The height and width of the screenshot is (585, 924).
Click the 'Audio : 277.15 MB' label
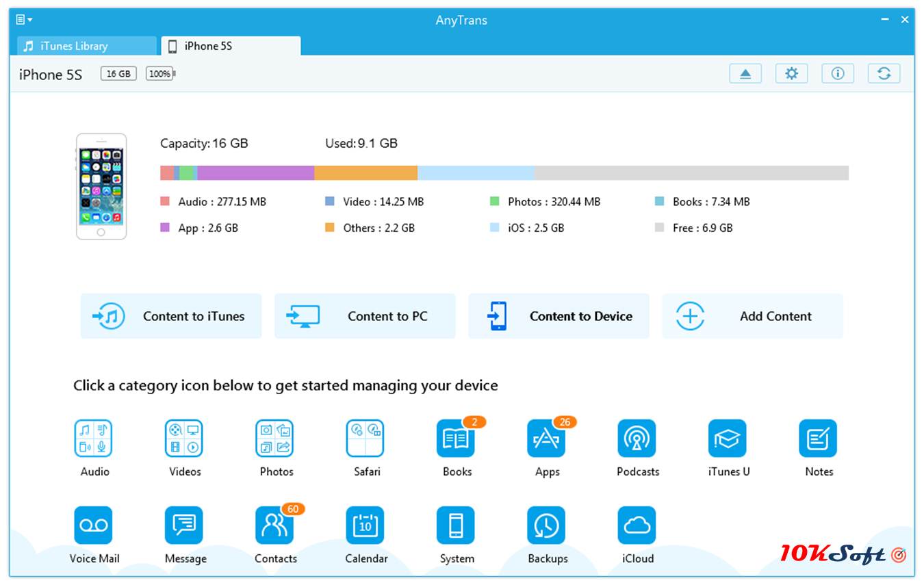click(x=222, y=202)
